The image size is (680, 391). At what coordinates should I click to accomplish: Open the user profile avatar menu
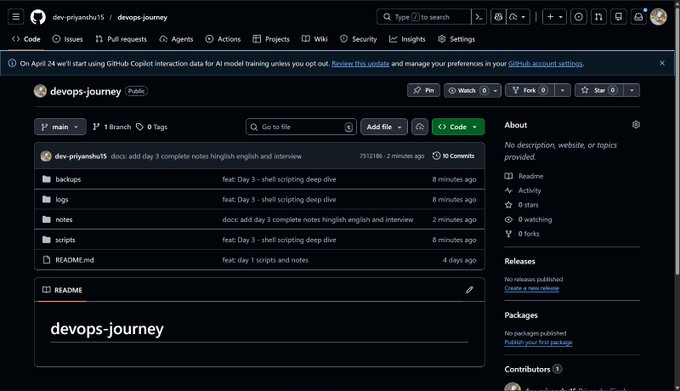coord(658,17)
